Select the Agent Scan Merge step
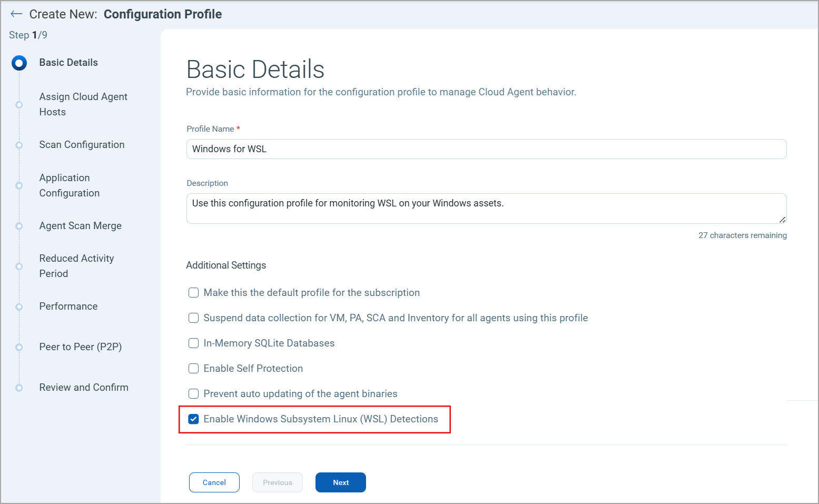 pos(80,226)
